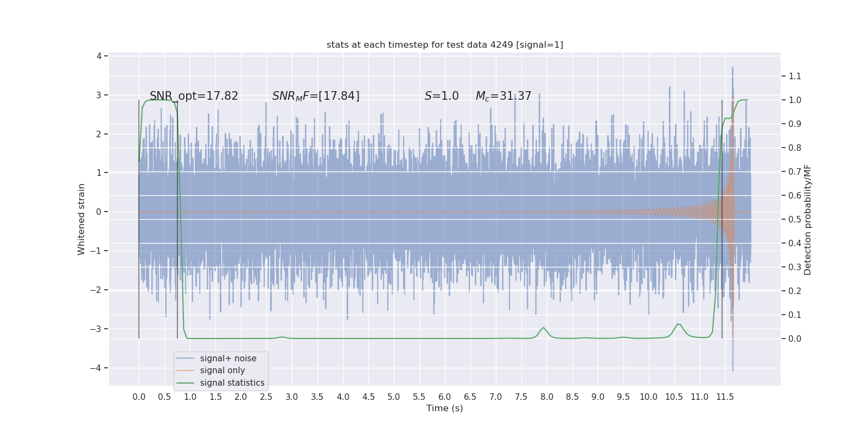868x434 pixels.
Task: Select the 0.1 detection probability tick label
Action: 795,315
